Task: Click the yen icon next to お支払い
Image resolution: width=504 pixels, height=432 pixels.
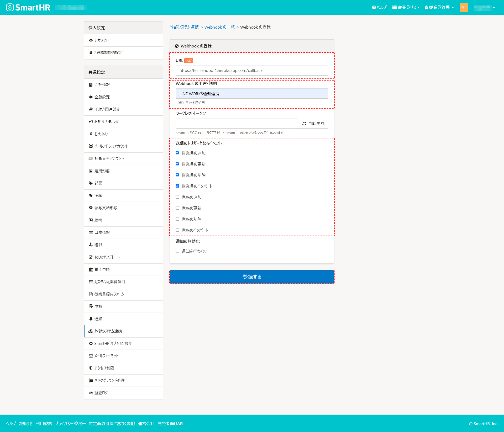Action: click(x=91, y=134)
